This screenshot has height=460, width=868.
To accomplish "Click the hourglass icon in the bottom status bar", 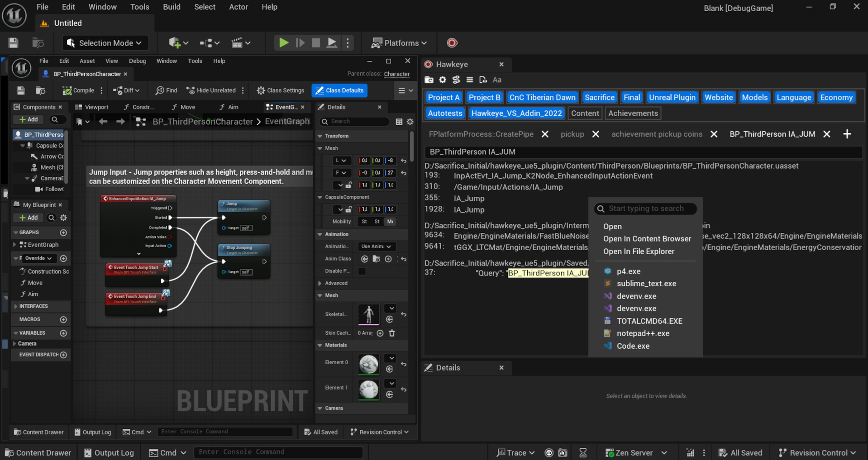I will click(583, 453).
